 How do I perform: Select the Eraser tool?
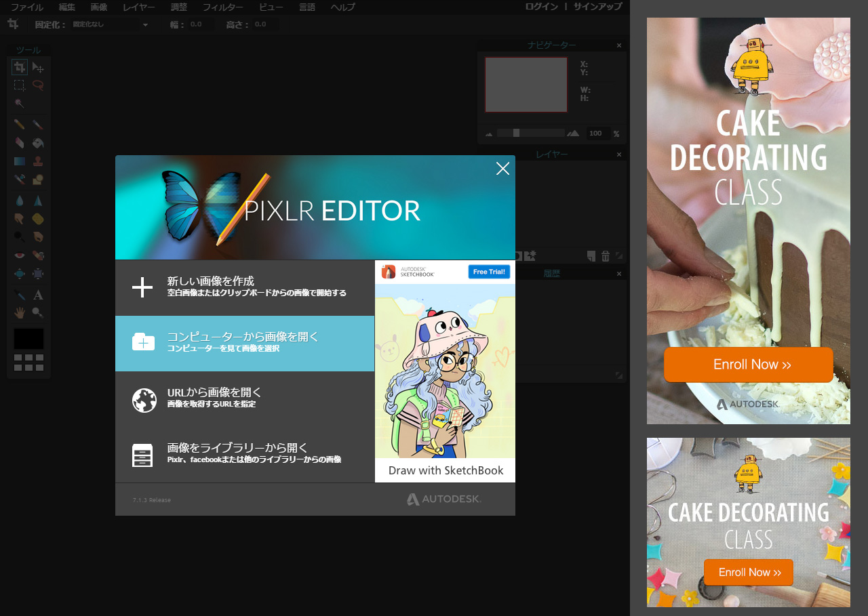click(20, 143)
